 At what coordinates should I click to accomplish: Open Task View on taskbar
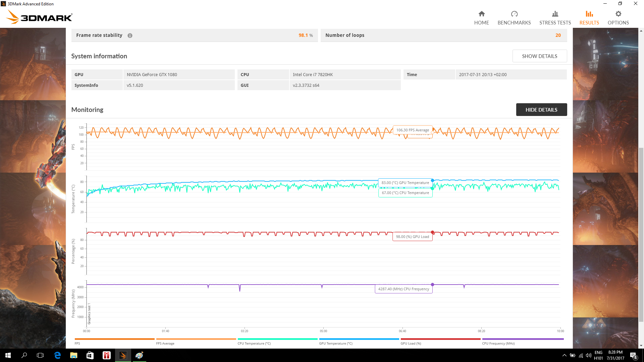tap(40, 355)
